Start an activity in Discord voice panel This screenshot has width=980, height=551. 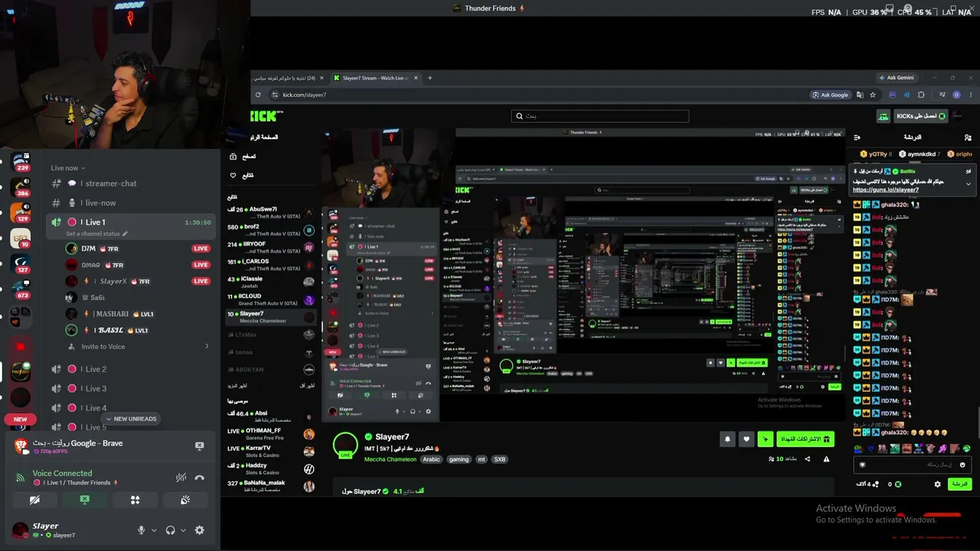tap(135, 500)
